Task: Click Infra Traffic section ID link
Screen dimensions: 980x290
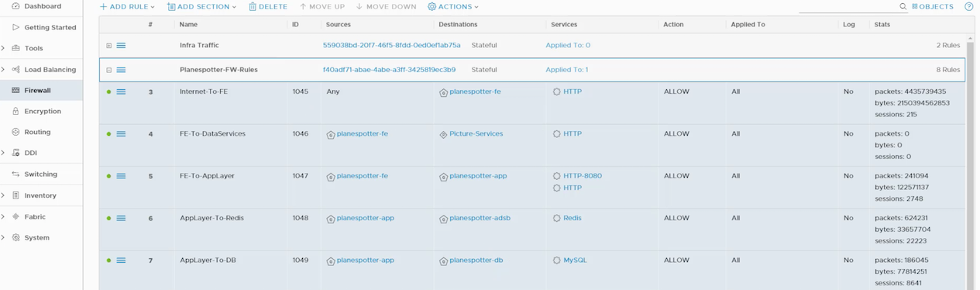Action: (x=391, y=45)
